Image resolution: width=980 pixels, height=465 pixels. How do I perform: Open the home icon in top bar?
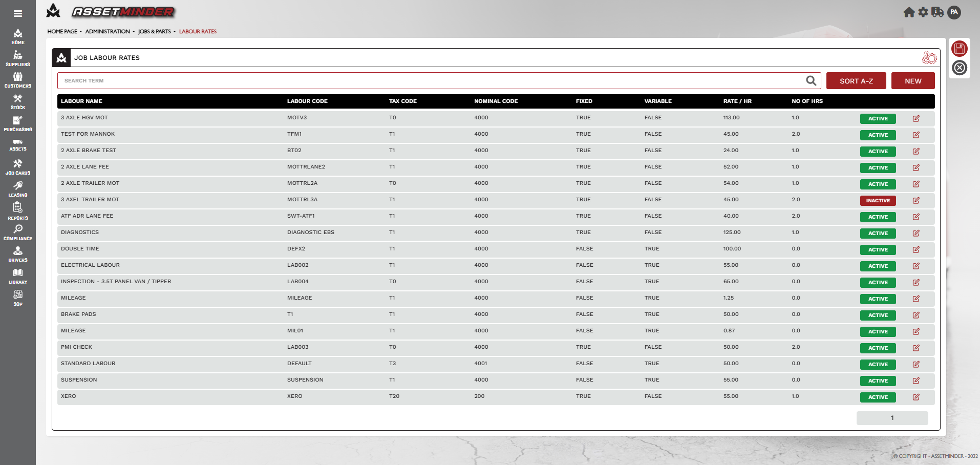pos(909,12)
